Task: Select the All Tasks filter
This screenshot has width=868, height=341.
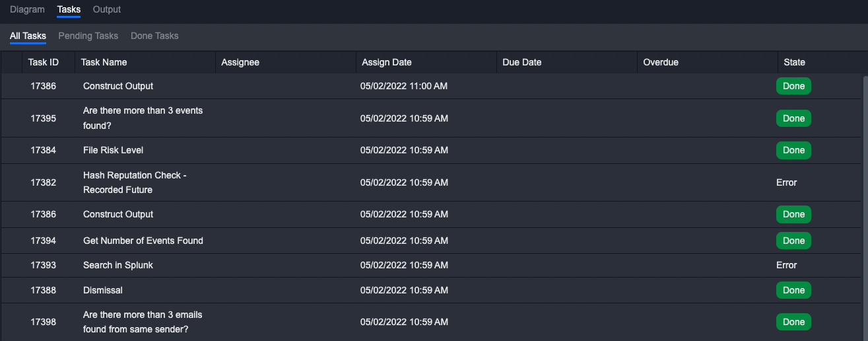Action: click(x=28, y=36)
